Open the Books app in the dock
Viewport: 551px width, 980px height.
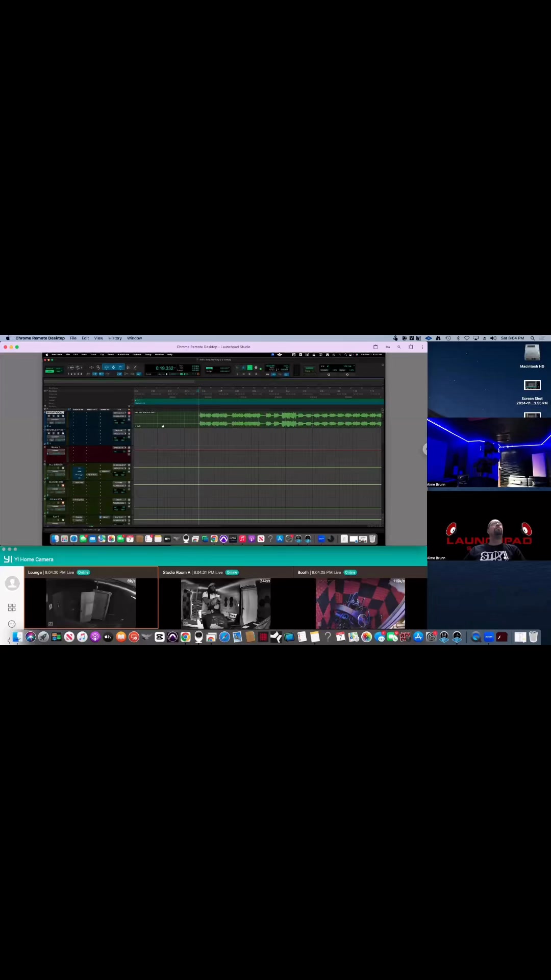tap(121, 637)
